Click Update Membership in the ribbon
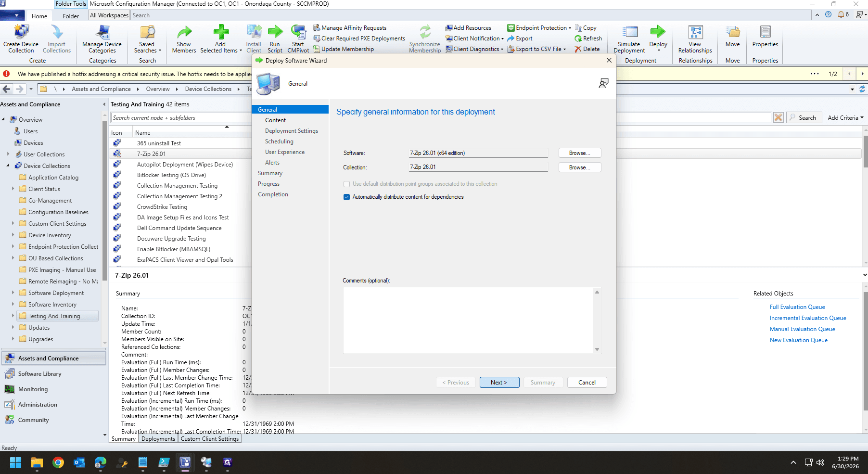The image size is (868, 474). point(344,49)
